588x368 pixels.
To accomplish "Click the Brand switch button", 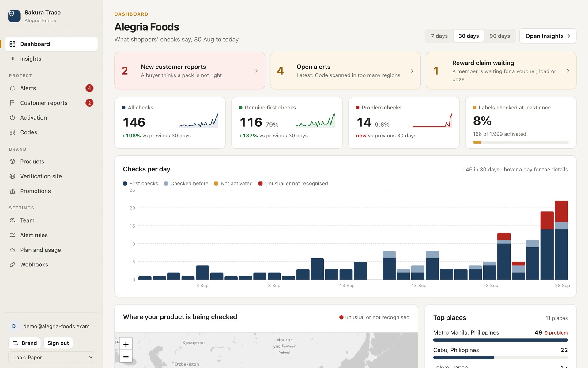I will point(25,343).
